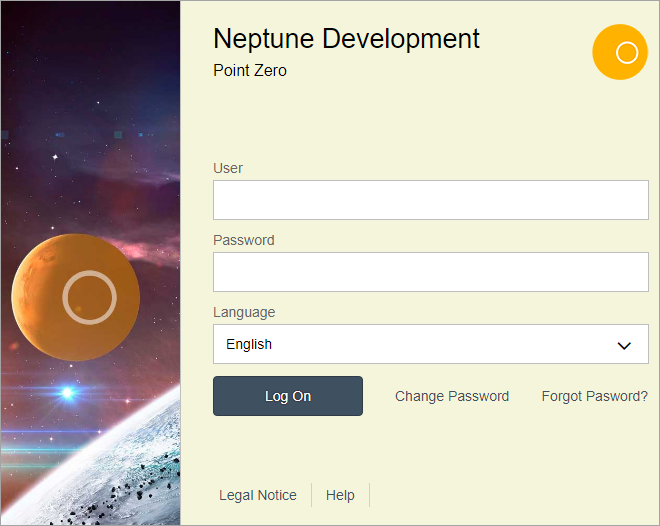Click the orange circle logo icon
Screen dimensions: 660x526
(x=620, y=52)
